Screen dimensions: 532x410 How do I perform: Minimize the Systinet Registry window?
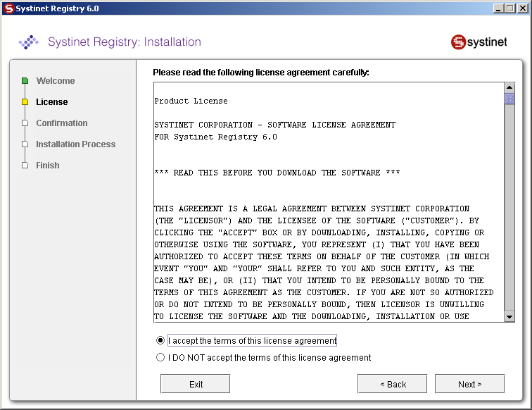498,8
